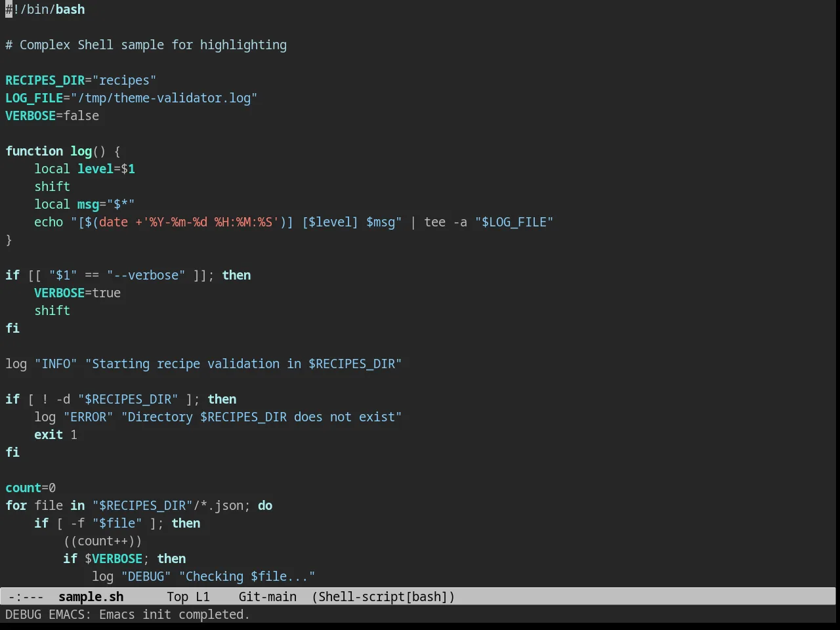The width and height of the screenshot is (840, 630).
Task: Click the date format string '%Y-%m-%d %H:%M:%S'
Action: pyautogui.click(x=211, y=222)
